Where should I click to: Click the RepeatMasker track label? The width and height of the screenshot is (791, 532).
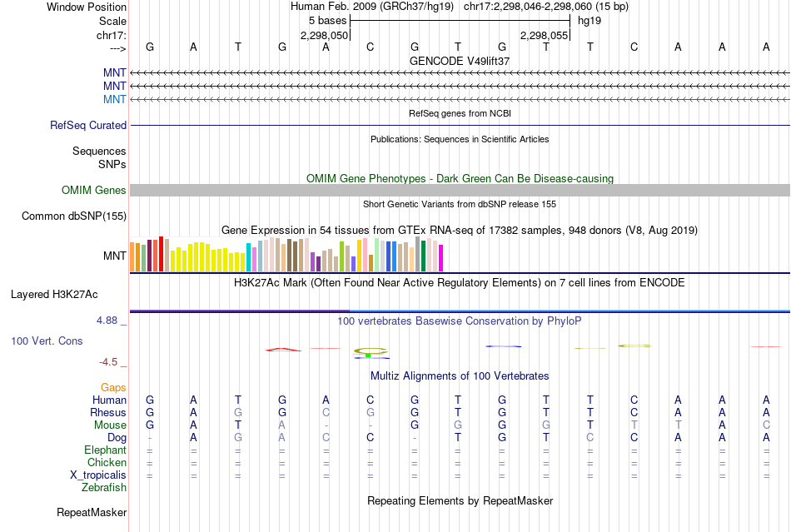point(92,512)
